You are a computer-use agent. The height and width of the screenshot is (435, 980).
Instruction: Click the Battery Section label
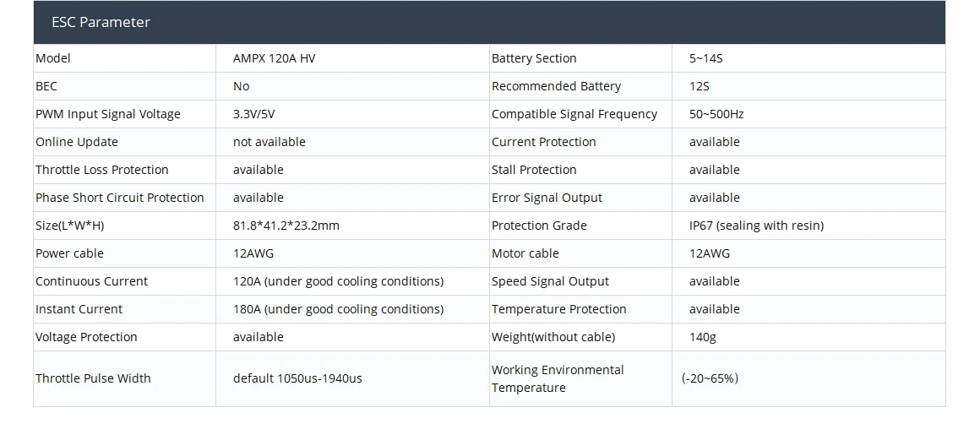click(534, 58)
